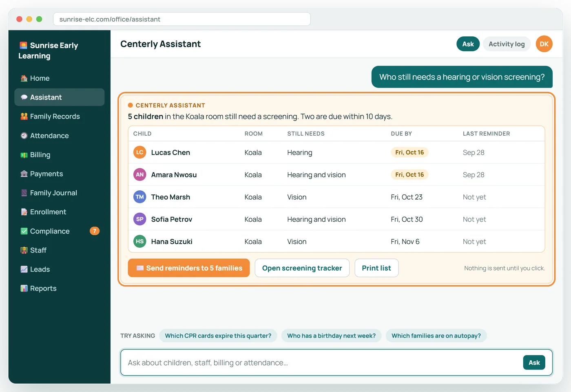
Task: Click the Theo Marsh name
Action: tap(170, 197)
